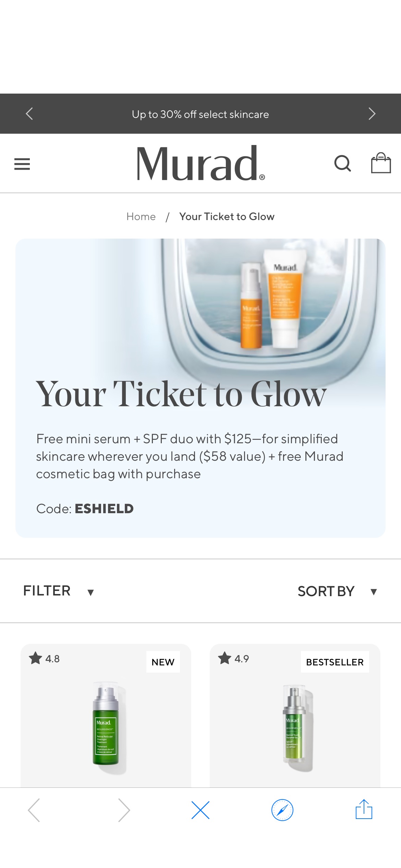Image resolution: width=401 pixels, height=868 pixels.
Task: Select Your Ticket to Glow breadcrumb
Action: [x=226, y=216]
